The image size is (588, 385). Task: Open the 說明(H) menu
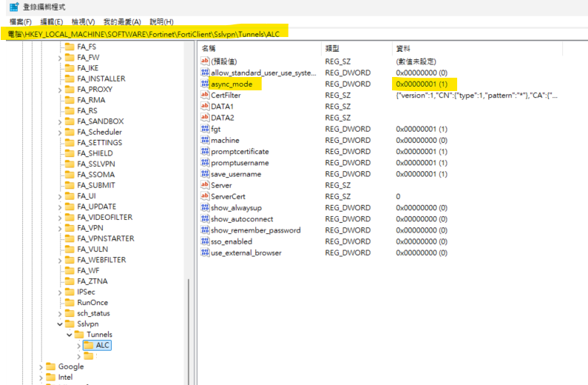pyautogui.click(x=161, y=21)
